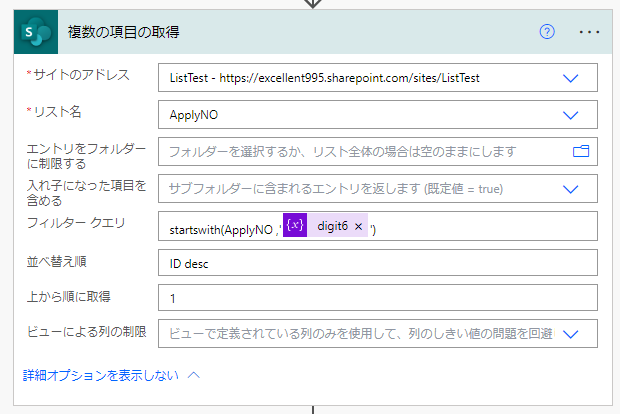Click the folder picker icon
The height and width of the screenshot is (414, 620).
pyautogui.click(x=580, y=151)
